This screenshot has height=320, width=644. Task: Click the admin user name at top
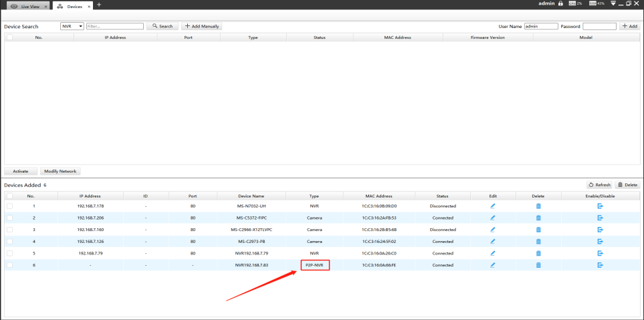(x=546, y=3)
